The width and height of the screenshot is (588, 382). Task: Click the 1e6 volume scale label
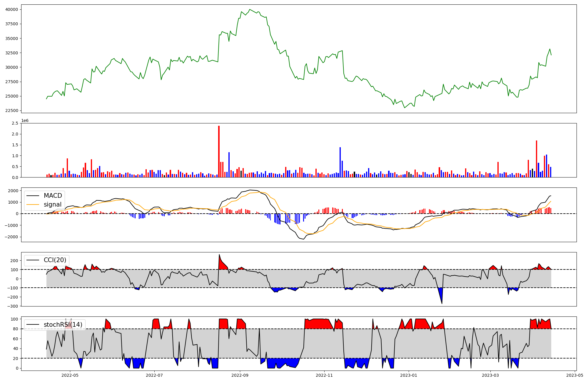25,121
